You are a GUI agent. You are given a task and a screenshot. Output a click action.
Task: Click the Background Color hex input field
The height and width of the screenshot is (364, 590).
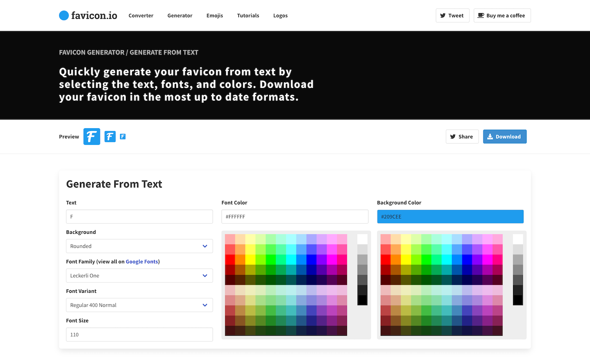coord(450,217)
